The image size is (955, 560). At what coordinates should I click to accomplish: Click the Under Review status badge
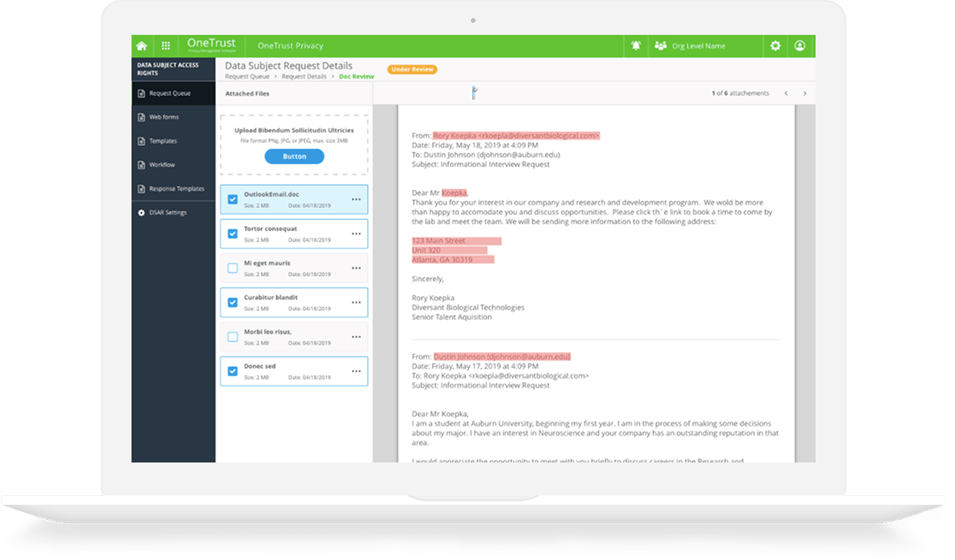(x=412, y=70)
